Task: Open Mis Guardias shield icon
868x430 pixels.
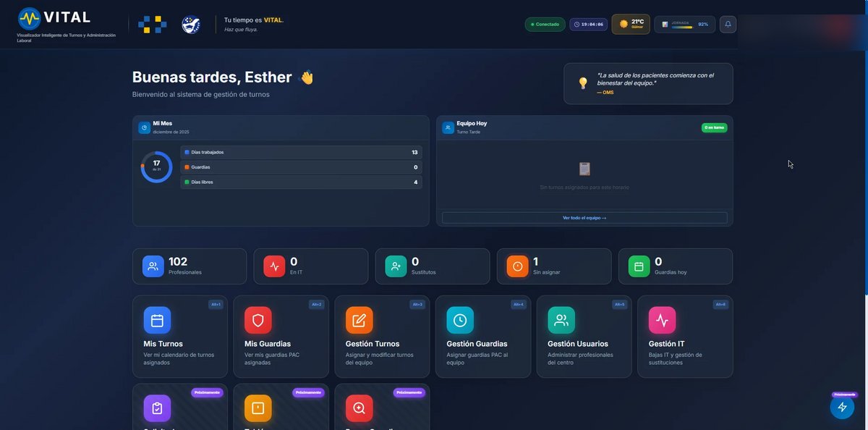Action: [x=258, y=320]
